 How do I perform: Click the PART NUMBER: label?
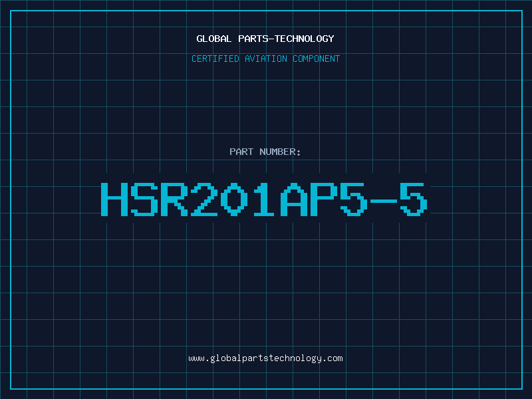[x=265, y=152]
